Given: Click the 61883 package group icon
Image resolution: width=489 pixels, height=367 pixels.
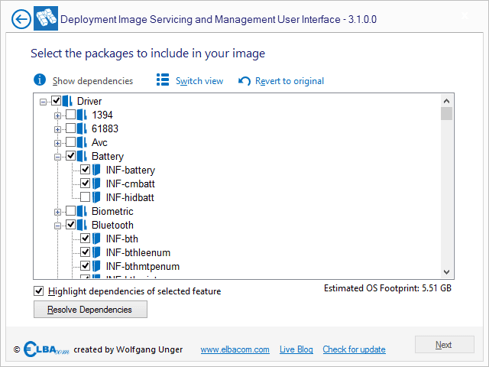Looking at the screenshot, I should [82, 129].
